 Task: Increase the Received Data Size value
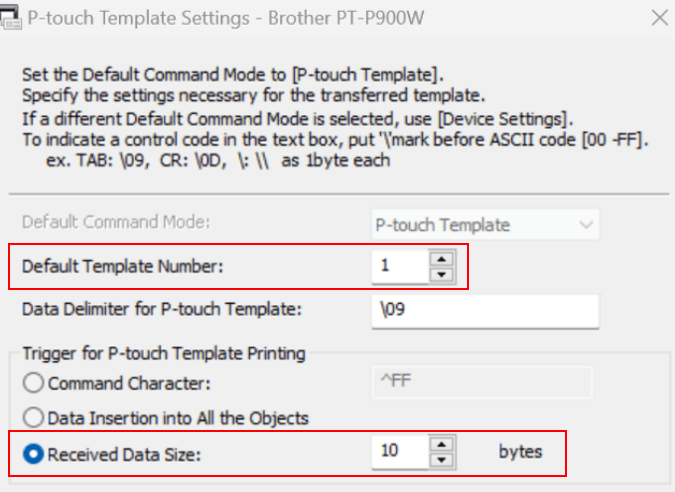(x=443, y=444)
